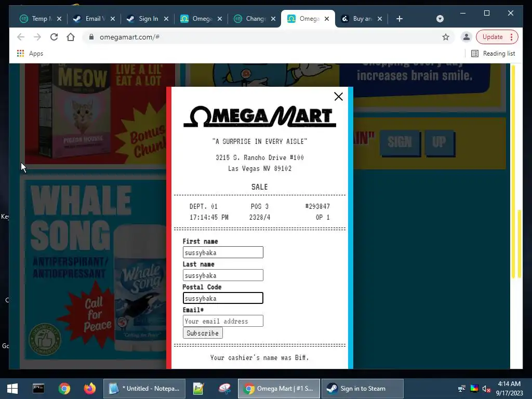Open the Apps shortcut in bookmarks bar

(x=30, y=54)
